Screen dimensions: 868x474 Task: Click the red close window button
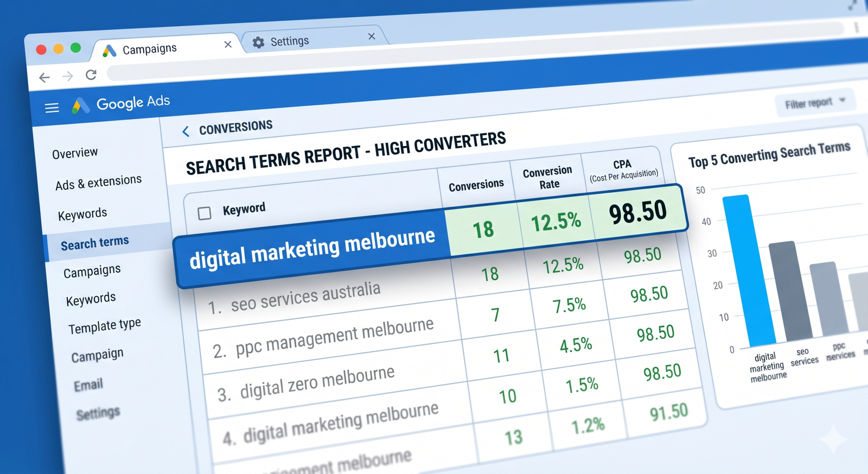click(41, 49)
